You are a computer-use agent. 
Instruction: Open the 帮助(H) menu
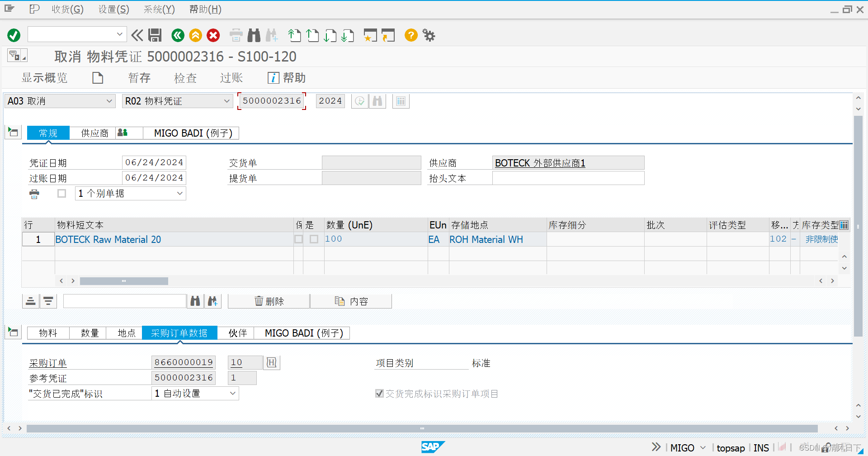click(x=205, y=9)
